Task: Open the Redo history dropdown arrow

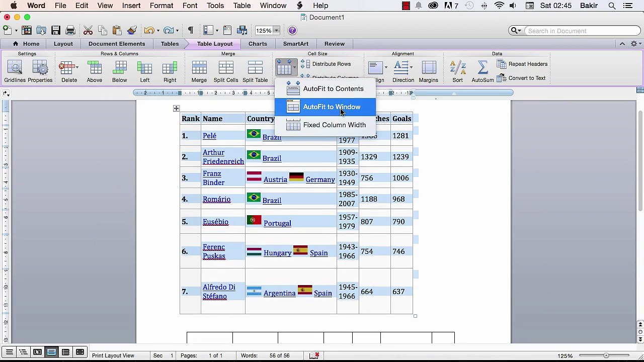Action: (178, 31)
